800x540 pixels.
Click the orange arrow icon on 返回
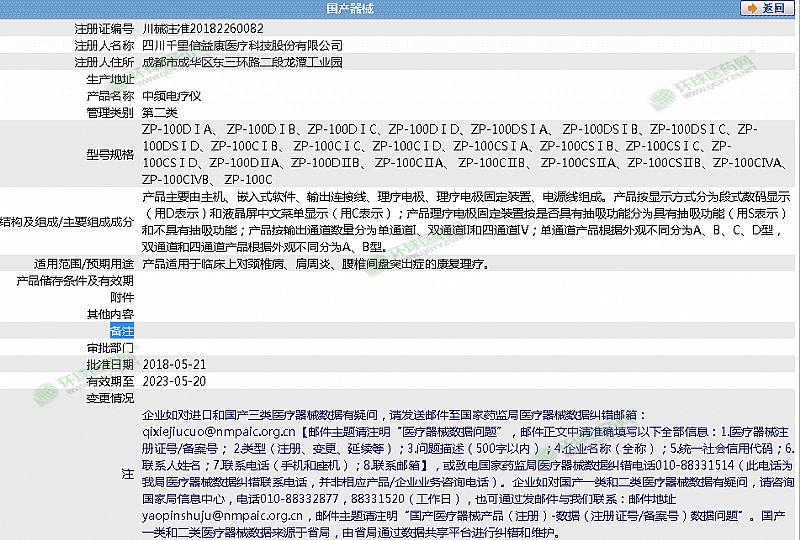point(750,8)
